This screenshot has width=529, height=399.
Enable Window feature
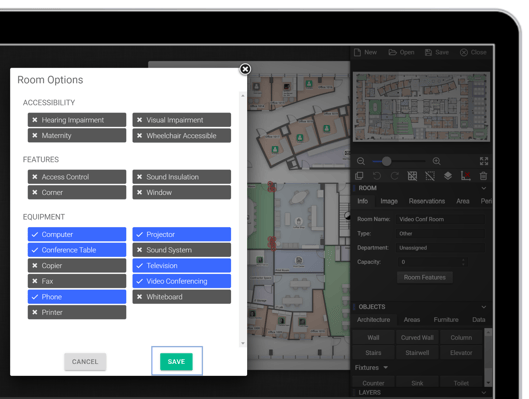point(182,192)
